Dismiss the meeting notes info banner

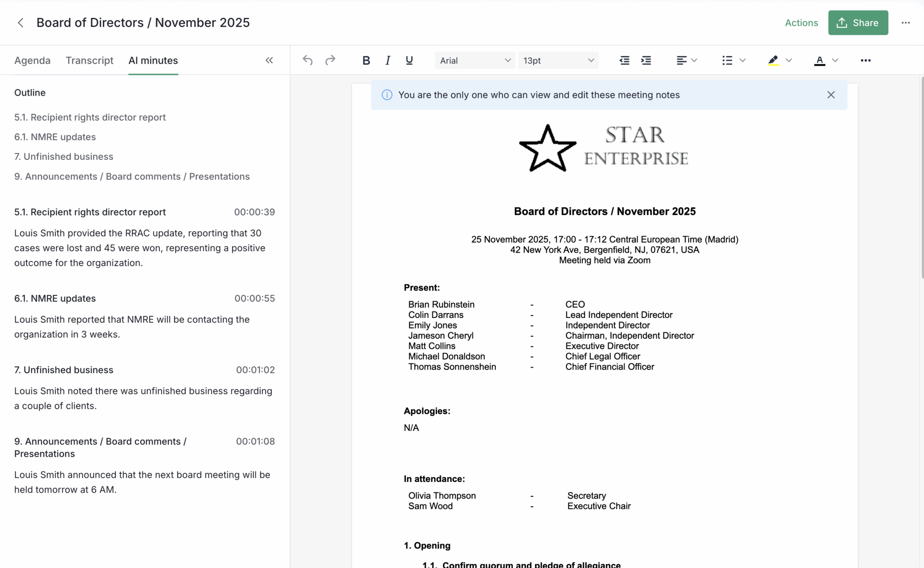point(831,95)
